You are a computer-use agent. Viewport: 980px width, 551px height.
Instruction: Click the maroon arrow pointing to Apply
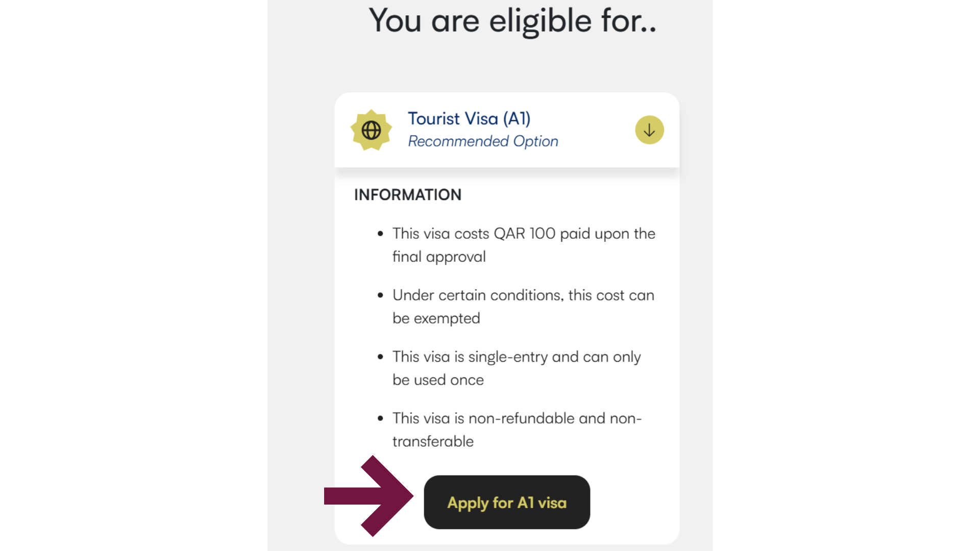pyautogui.click(x=369, y=496)
